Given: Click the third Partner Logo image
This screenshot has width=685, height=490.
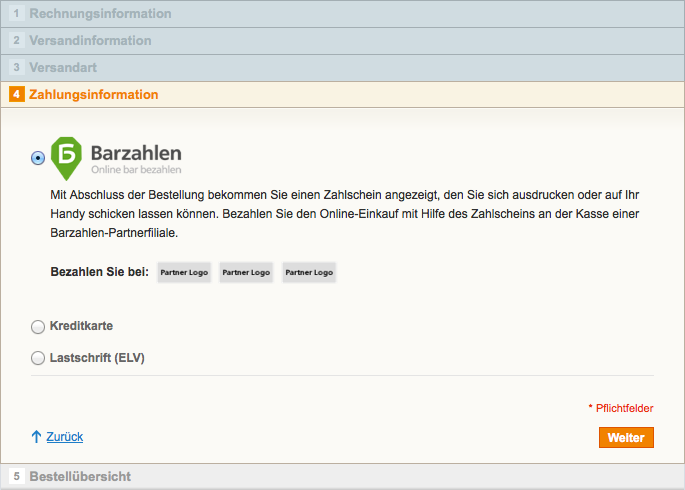Looking at the screenshot, I should (309, 273).
